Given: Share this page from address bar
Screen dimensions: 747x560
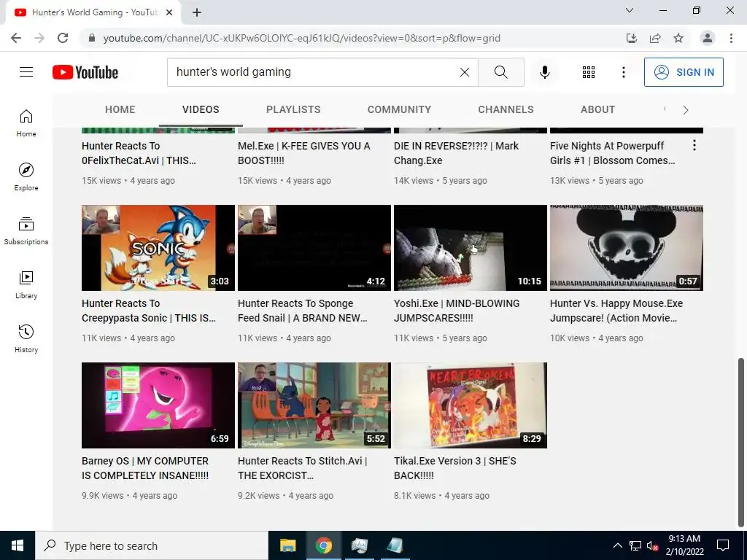Looking at the screenshot, I should [x=655, y=38].
